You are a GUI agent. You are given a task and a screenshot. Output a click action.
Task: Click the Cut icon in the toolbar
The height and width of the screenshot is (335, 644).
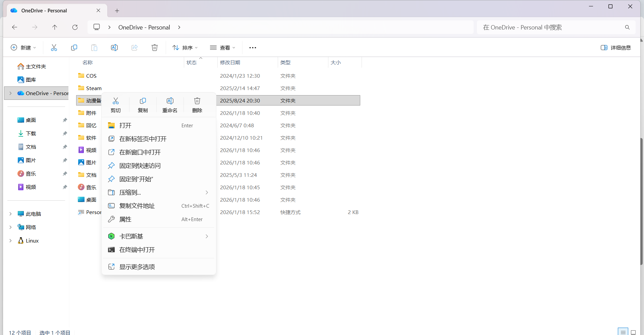[54, 48]
